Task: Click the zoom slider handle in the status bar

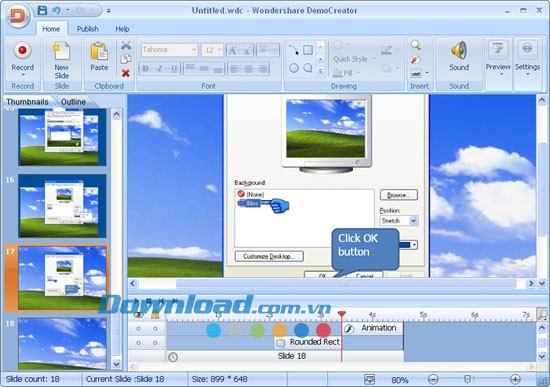Action: (x=467, y=379)
